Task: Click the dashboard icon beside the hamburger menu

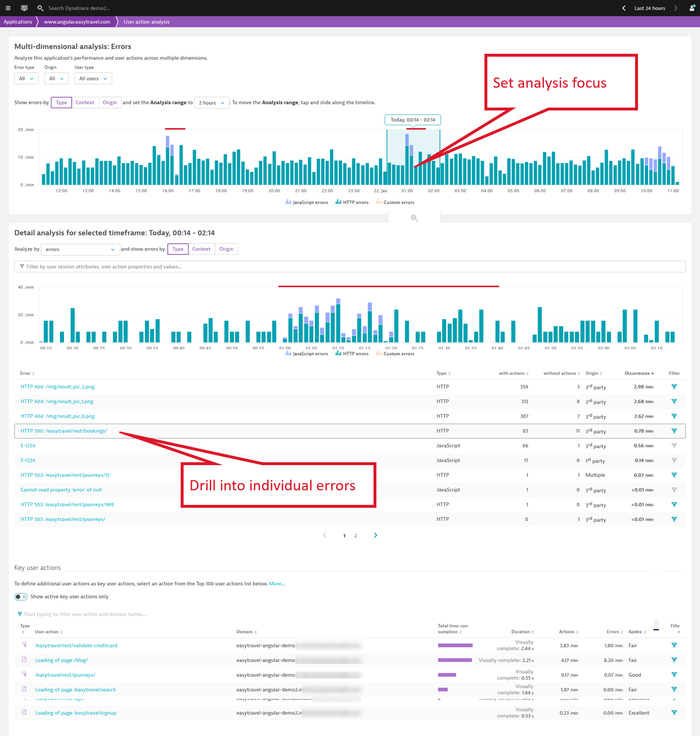Action: click(x=24, y=8)
